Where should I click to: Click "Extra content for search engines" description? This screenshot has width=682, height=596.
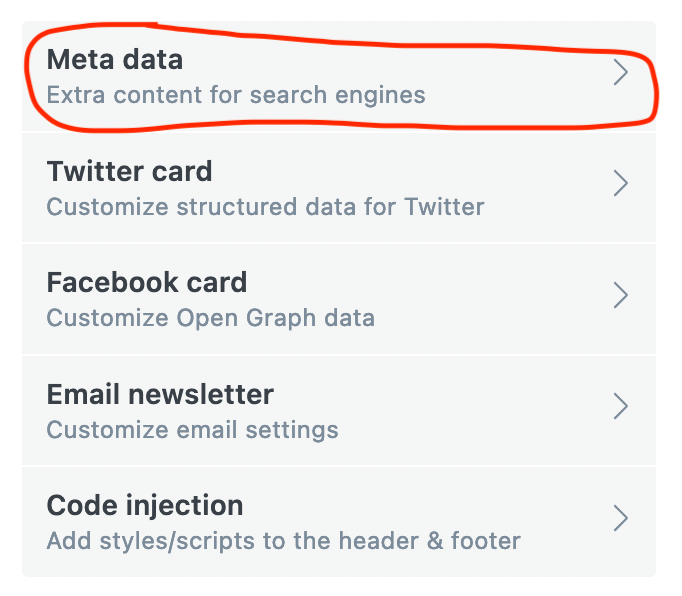coord(236,96)
